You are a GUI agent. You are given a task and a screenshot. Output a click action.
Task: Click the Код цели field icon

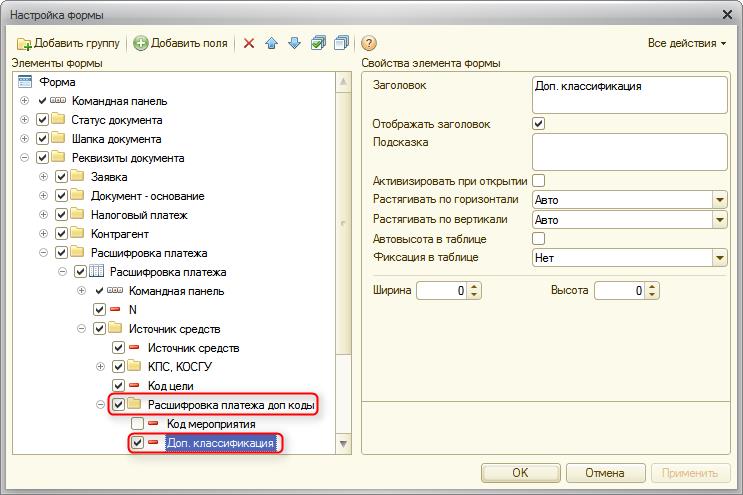click(x=134, y=385)
